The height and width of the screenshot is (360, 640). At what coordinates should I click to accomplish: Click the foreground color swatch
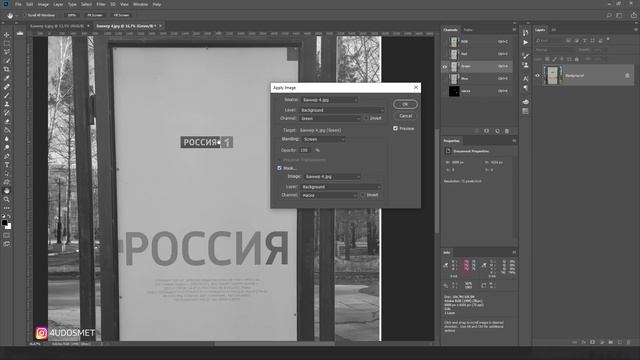[4, 223]
